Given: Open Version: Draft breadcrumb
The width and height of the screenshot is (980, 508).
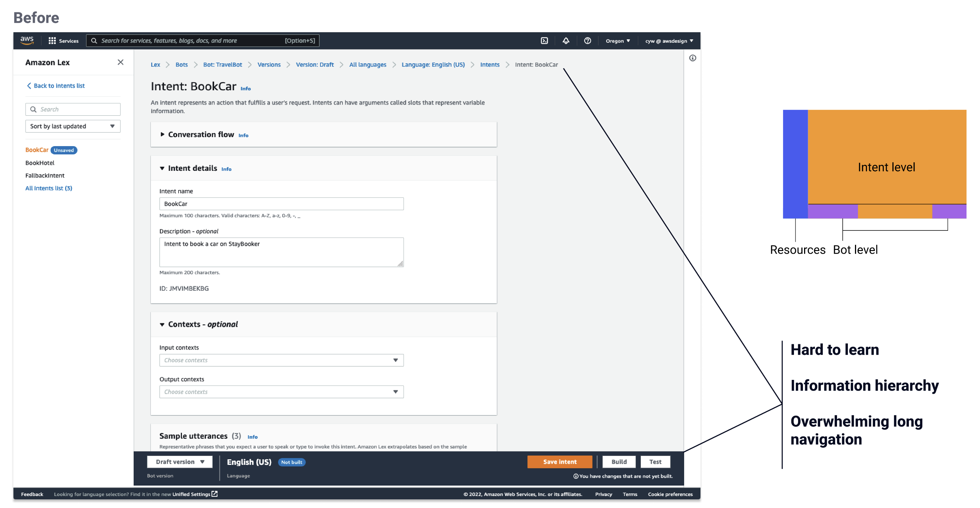Looking at the screenshot, I should click(314, 65).
